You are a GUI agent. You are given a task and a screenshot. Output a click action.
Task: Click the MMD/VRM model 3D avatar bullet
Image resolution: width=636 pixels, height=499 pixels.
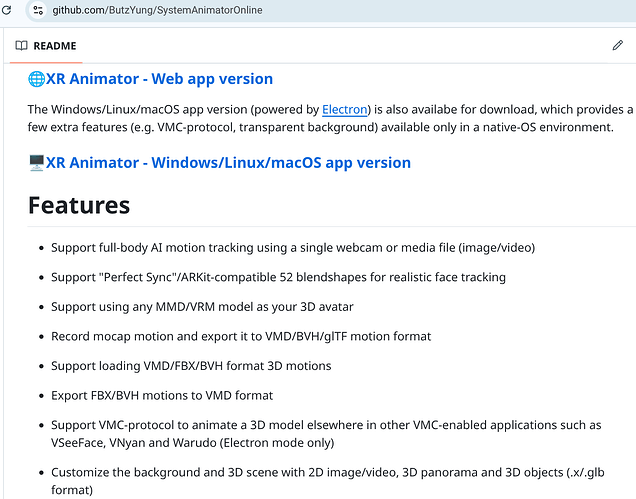coord(202,306)
